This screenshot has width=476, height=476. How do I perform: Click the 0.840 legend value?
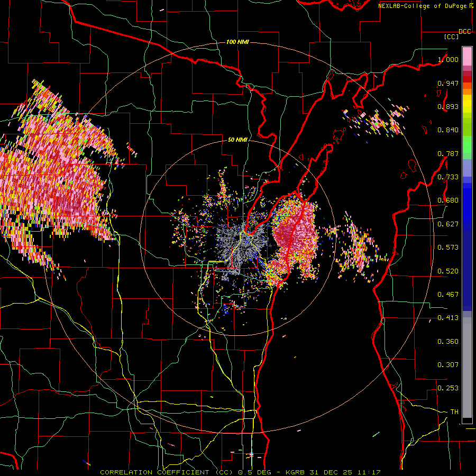point(448,130)
